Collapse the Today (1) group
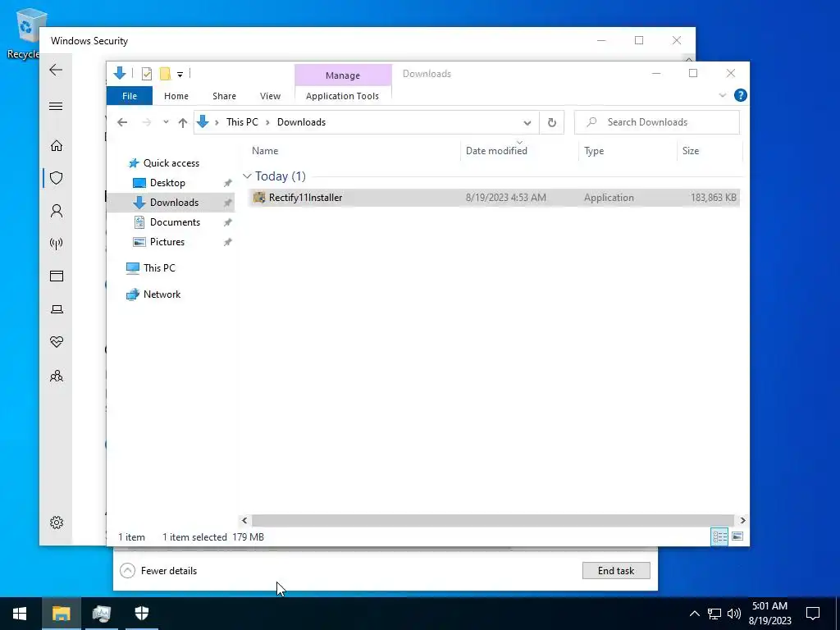 [247, 176]
